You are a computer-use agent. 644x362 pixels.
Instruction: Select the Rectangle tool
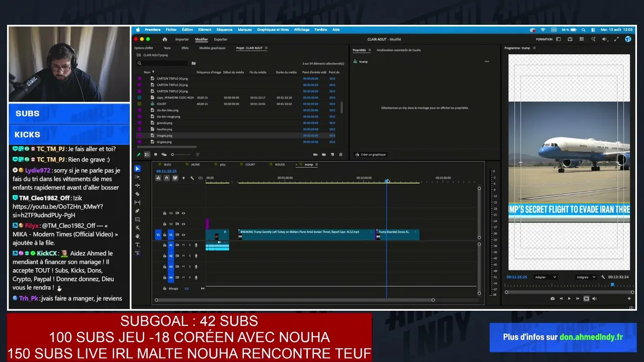(137, 219)
